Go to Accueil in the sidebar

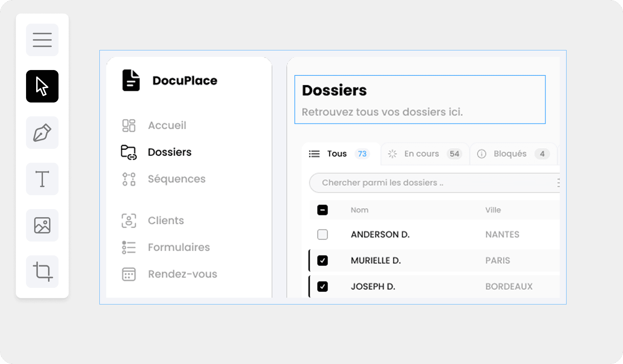click(x=167, y=126)
